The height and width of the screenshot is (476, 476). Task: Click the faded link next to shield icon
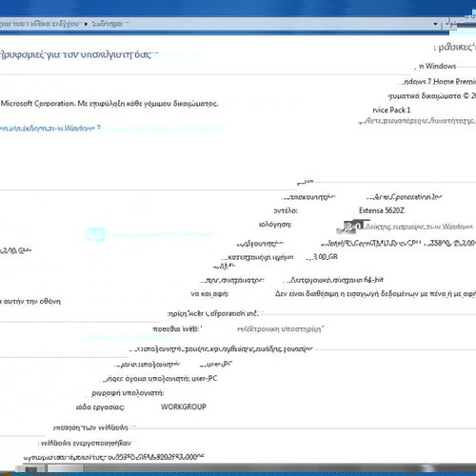[x=161, y=235]
